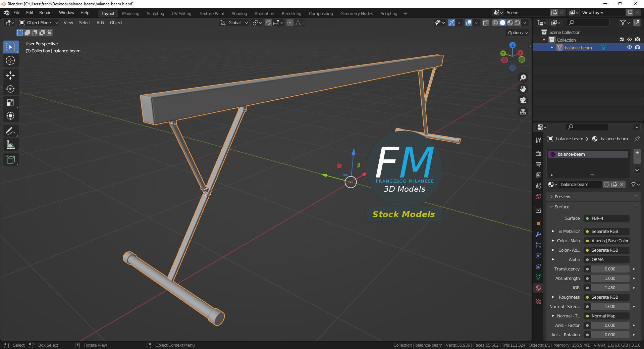The height and width of the screenshot is (349, 644).
Task: Open the World properties tab
Action: (x=538, y=197)
